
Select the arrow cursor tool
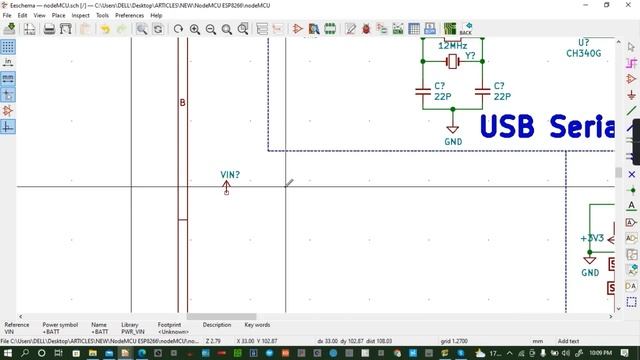click(631, 47)
